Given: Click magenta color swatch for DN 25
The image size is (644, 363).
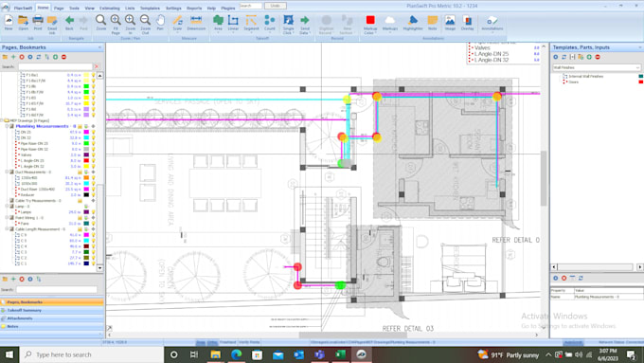Looking at the screenshot, I should tap(86, 132).
